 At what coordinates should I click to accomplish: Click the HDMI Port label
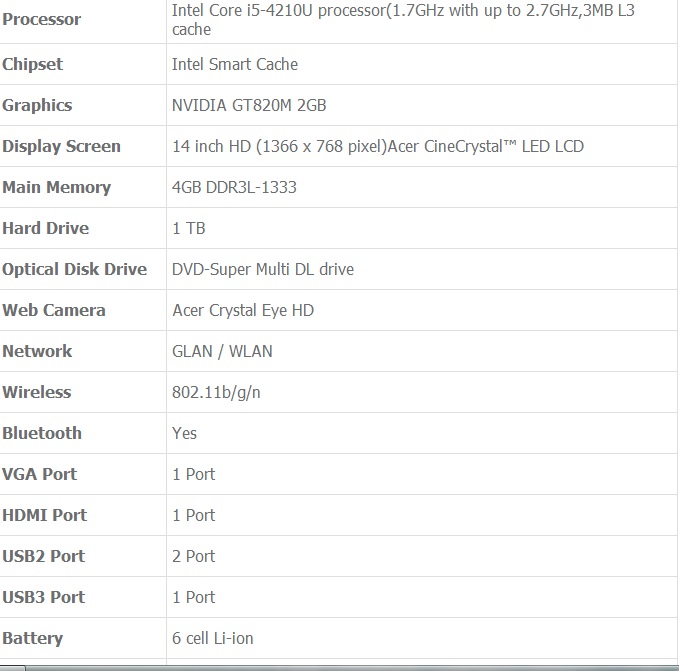pyautogui.click(x=45, y=515)
